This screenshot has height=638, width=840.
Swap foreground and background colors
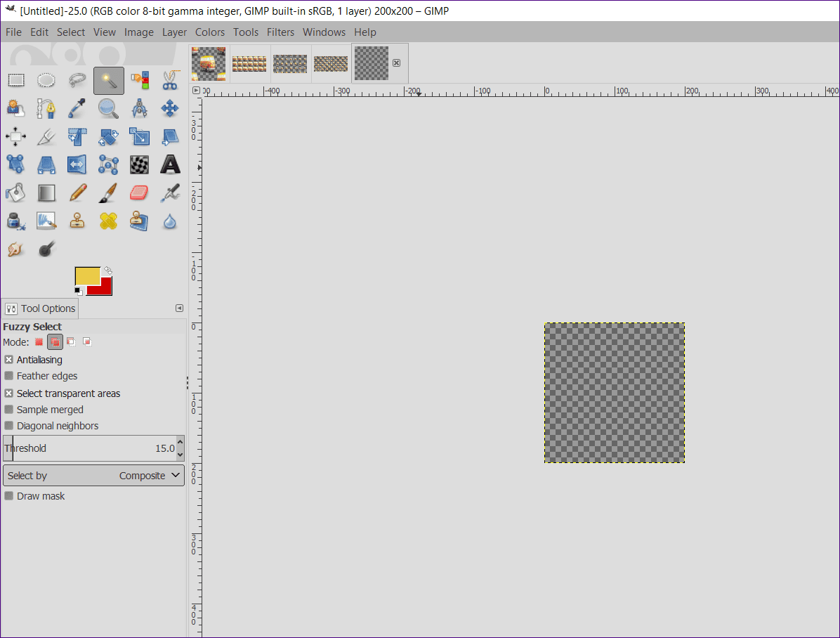click(107, 271)
